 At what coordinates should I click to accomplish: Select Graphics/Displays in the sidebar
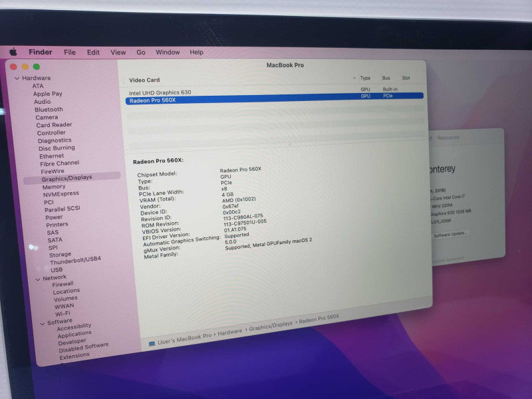[x=72, y=178]
